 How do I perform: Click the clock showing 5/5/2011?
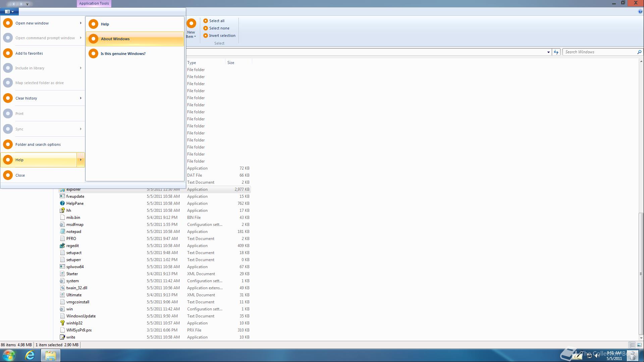614,356
